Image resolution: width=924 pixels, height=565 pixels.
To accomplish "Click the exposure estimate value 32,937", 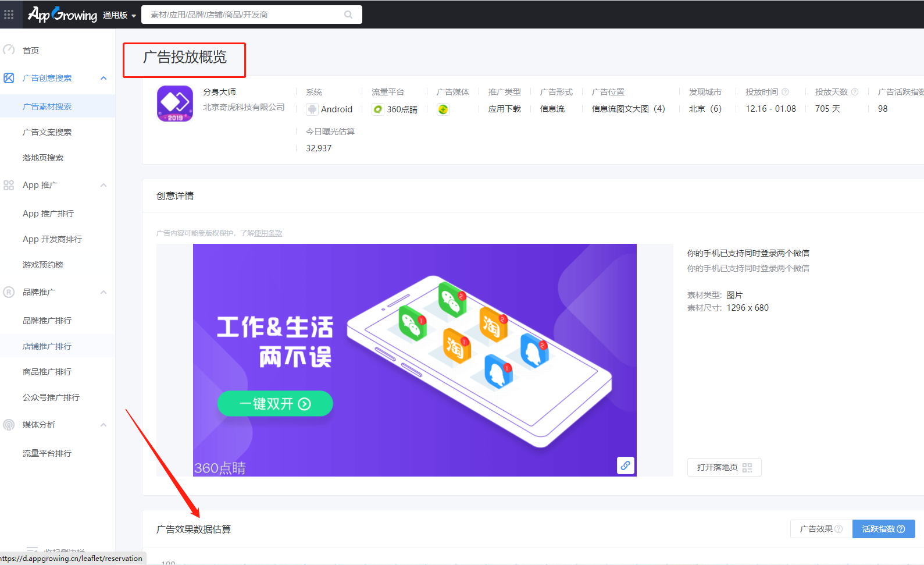I will click(319, 148).
